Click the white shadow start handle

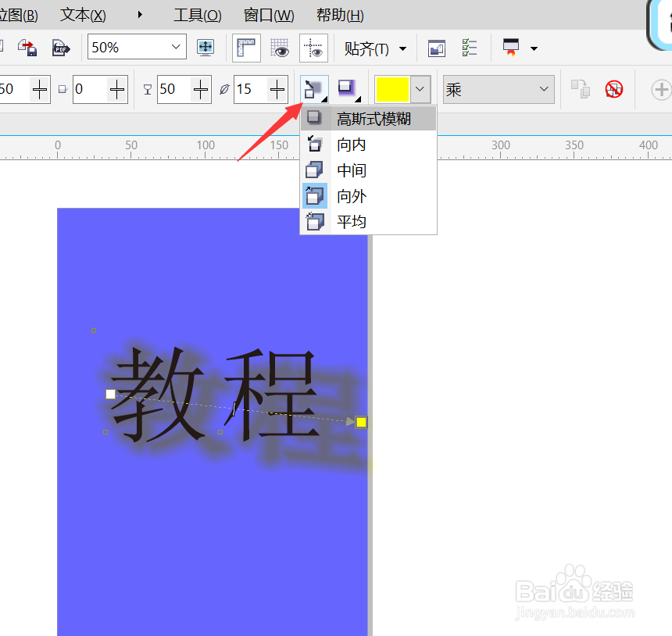[111, 394]
